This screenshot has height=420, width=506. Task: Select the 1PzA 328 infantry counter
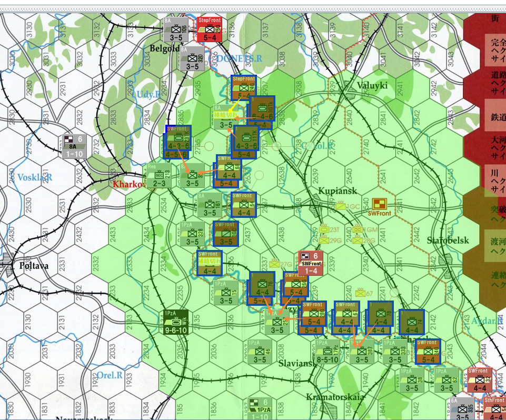pos(192,234)
